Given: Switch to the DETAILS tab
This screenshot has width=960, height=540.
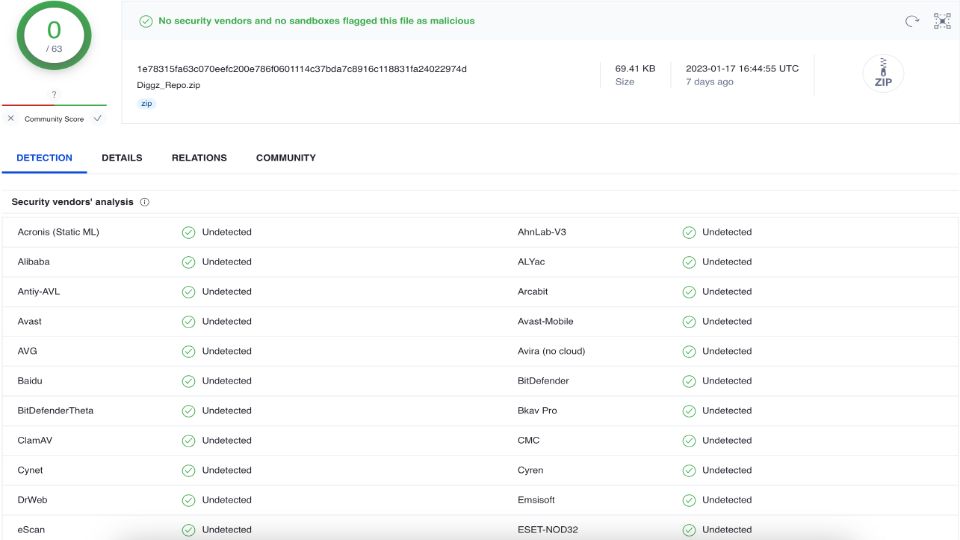Looking at the screenshot, I should pyautogui.click(x=122, y=158).
